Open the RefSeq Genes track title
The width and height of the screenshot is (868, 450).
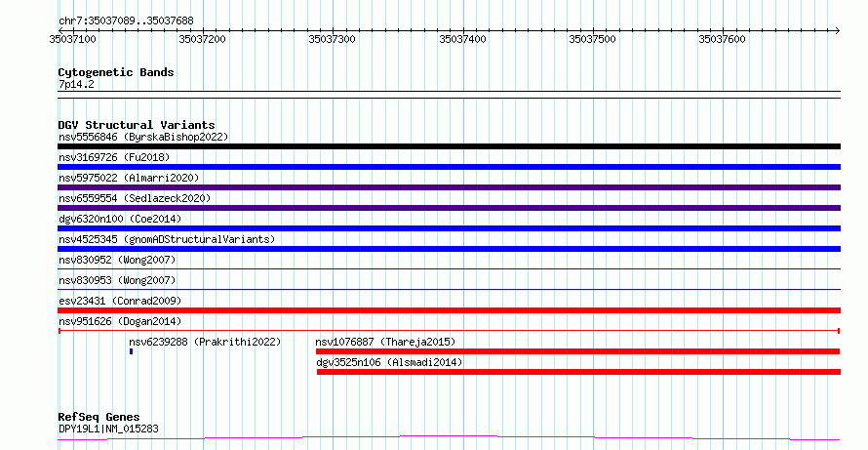coord(99,418)
